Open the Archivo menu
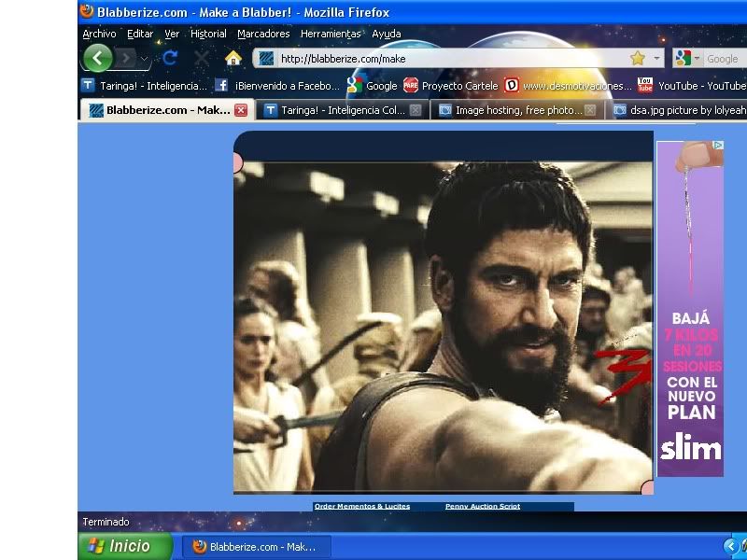The height and width of the screenshot is (560, 747). (99, 34)
